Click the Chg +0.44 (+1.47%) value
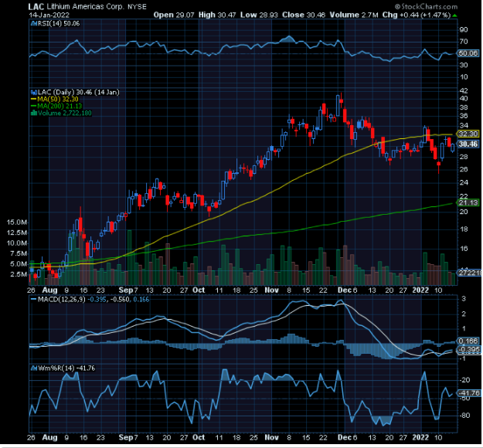 [417, 15]
